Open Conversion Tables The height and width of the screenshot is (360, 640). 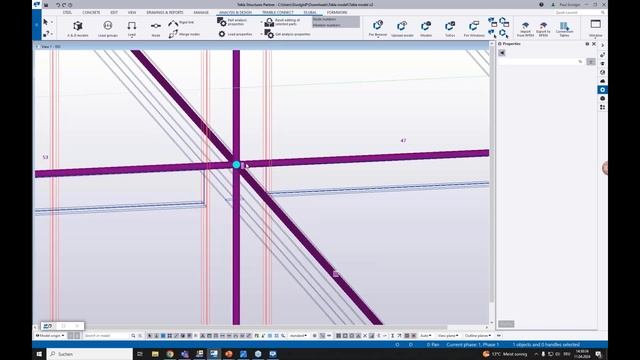click(x=564, y=29)
